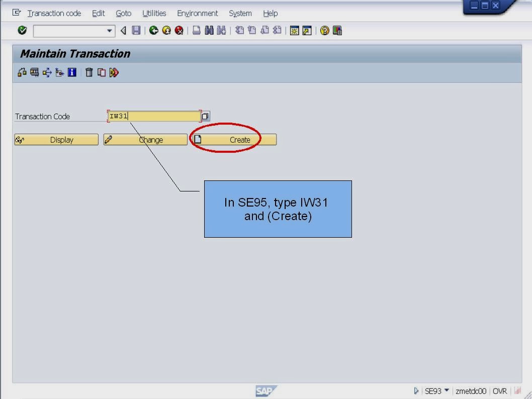Screen dimensions: 532x399
Task: Click the blue information icon in the application toolbar
Action: click(x=71, y=73)
